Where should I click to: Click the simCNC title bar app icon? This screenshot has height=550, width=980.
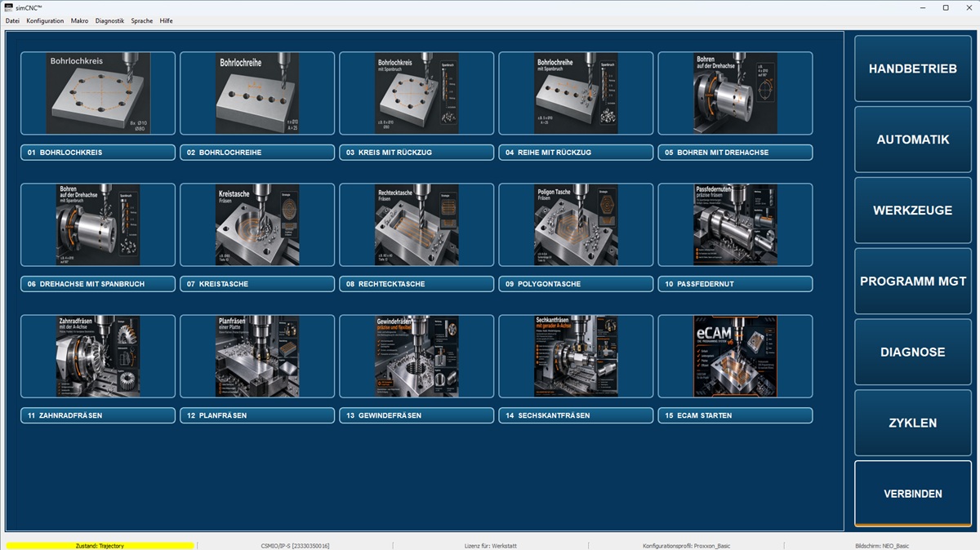tap(8, 7)
